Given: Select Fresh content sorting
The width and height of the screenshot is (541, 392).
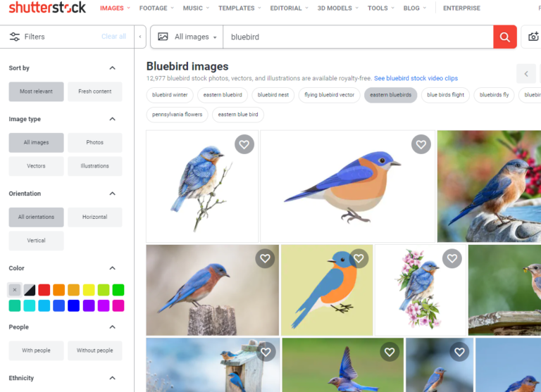Looking at the screenshot, I should point(95,91).
